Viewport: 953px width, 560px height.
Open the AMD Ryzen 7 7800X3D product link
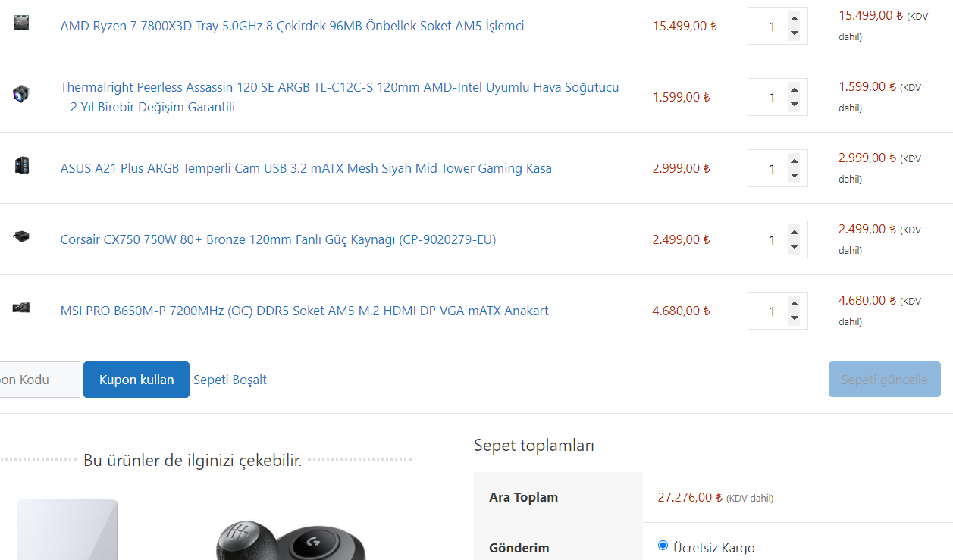[292, 26]
